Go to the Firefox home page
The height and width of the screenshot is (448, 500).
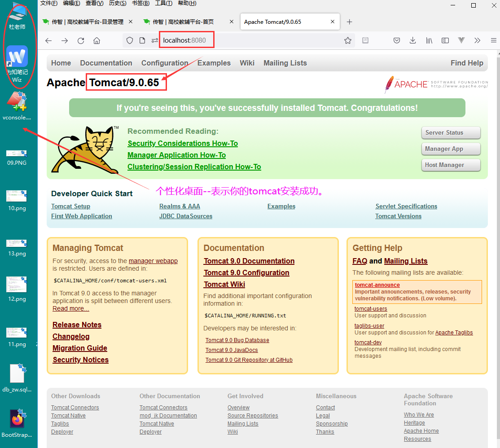click(96, 40)
